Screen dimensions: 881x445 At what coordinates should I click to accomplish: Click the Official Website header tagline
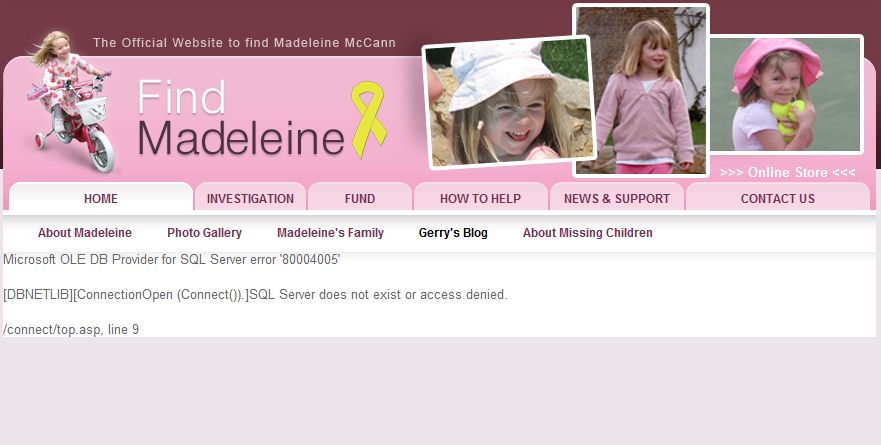pos(244,43)
